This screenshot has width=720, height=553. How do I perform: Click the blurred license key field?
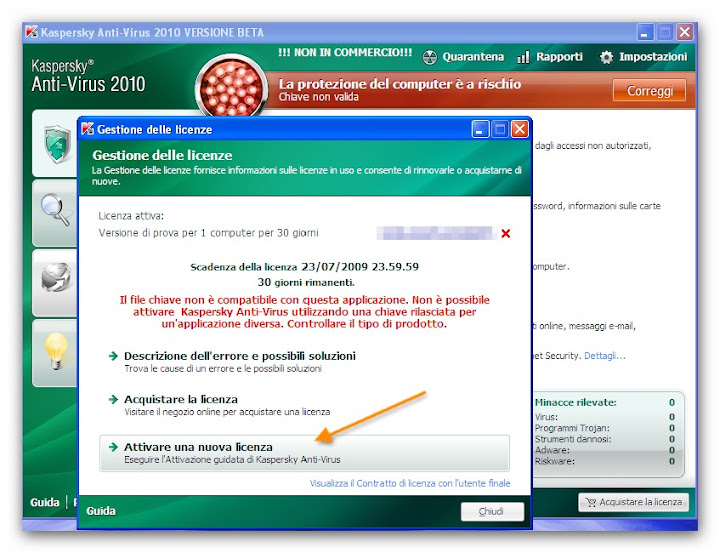[x=437, y=233]
